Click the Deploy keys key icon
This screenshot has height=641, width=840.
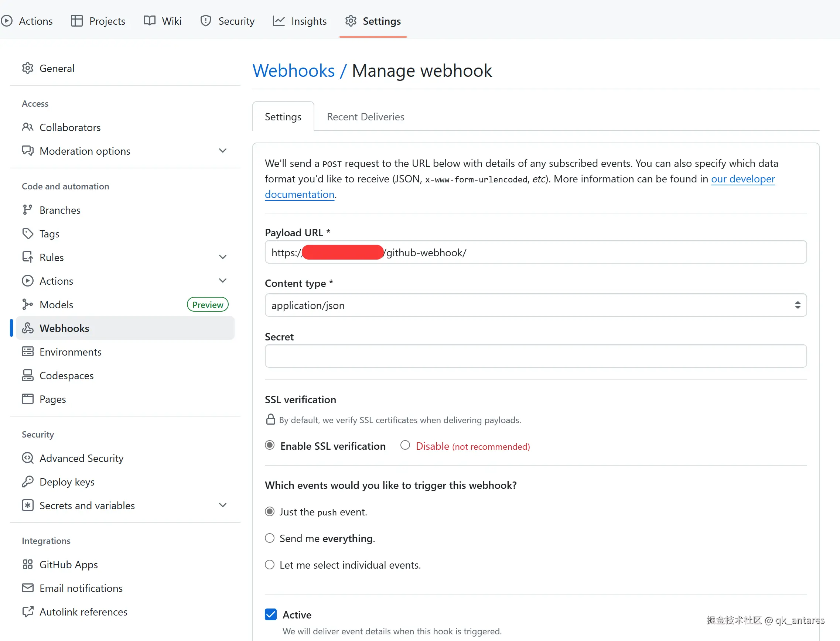point(27,482)
